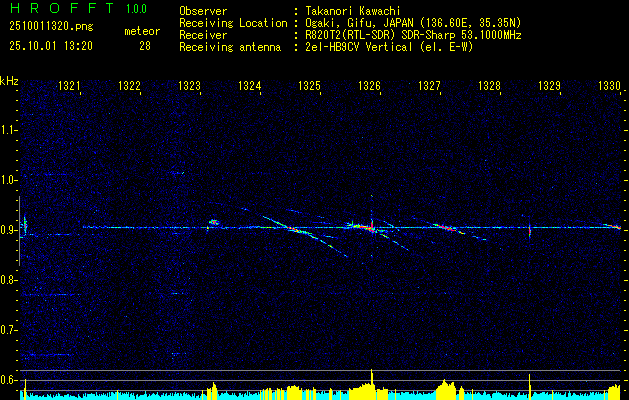Click the 0.8 kHz axis label
The image size is (629, 400).
(x=8, y=280)
